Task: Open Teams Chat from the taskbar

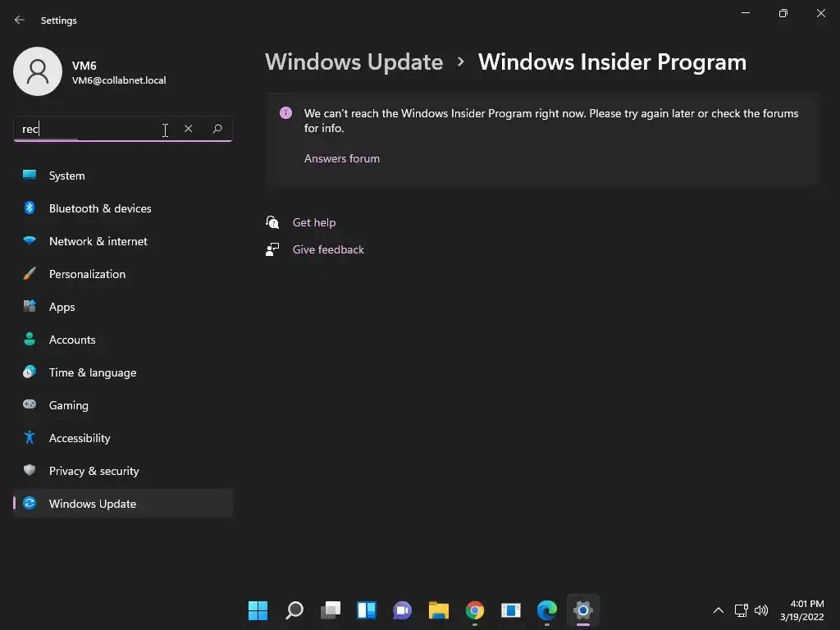Action: (x=402, y=610)
